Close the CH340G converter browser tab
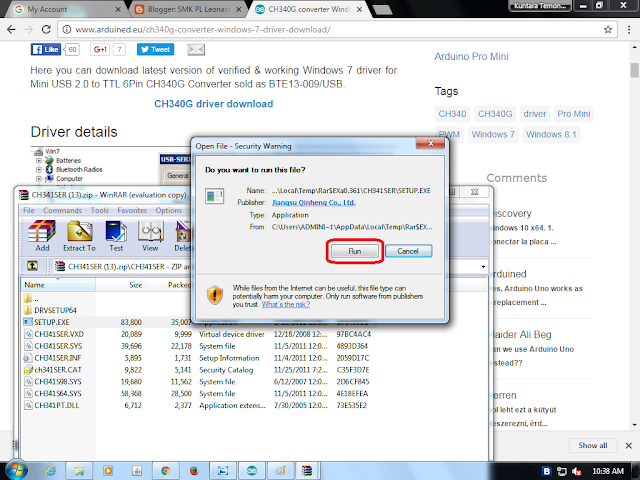The height and width of the screenshot is (480, 640). [359, 9]
